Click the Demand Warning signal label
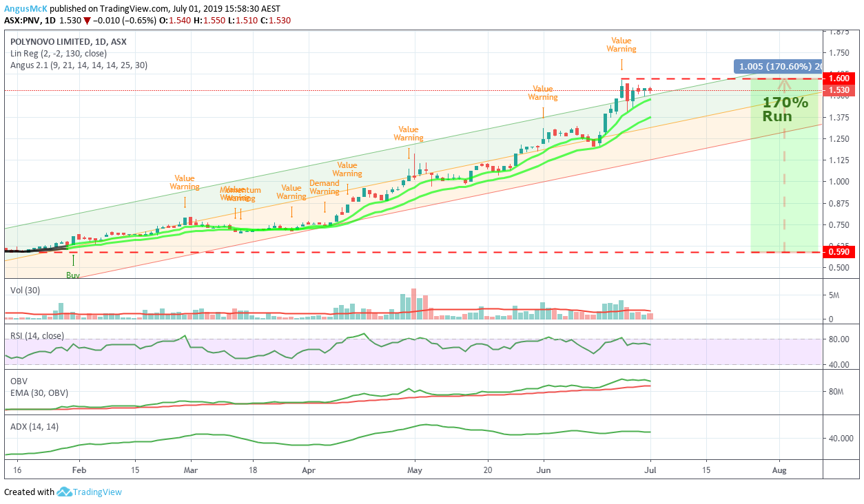The image size is (864, 504). [x=325, y=187]
